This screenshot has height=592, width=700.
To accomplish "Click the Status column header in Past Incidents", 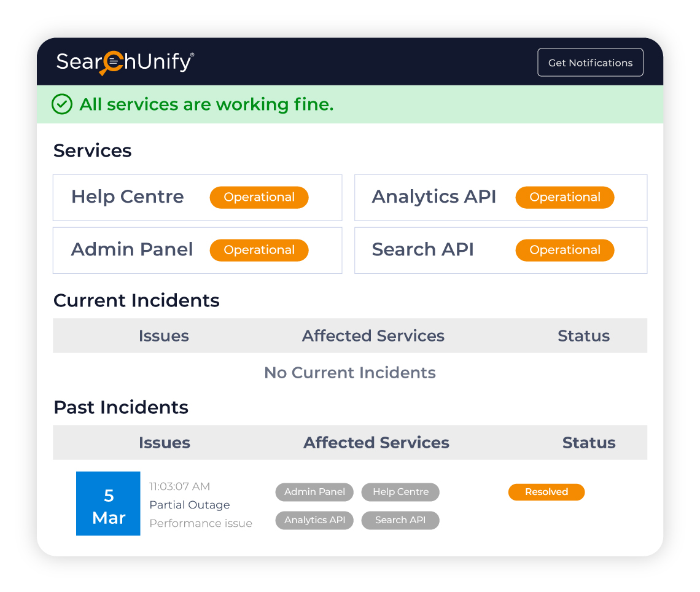I will 589,443.
